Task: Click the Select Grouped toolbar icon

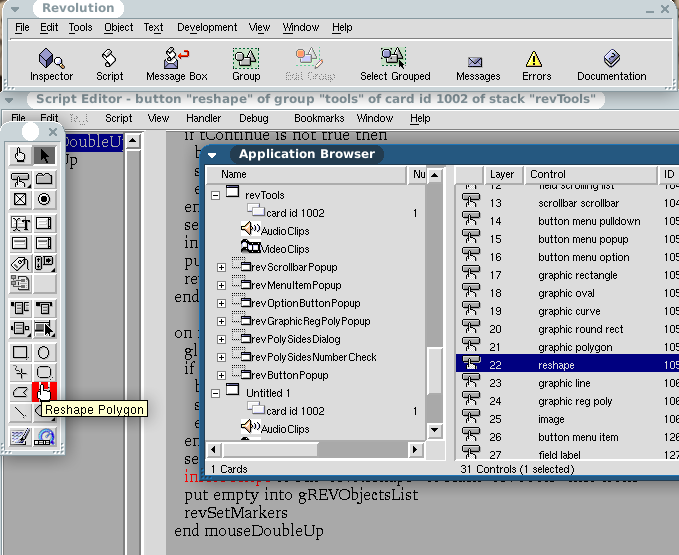Action: coord(395,64)
